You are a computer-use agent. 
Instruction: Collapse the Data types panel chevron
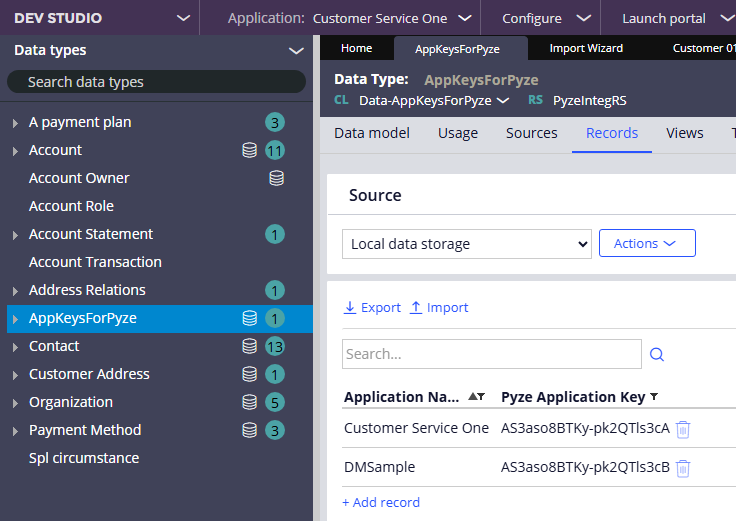tap(296, 50)
